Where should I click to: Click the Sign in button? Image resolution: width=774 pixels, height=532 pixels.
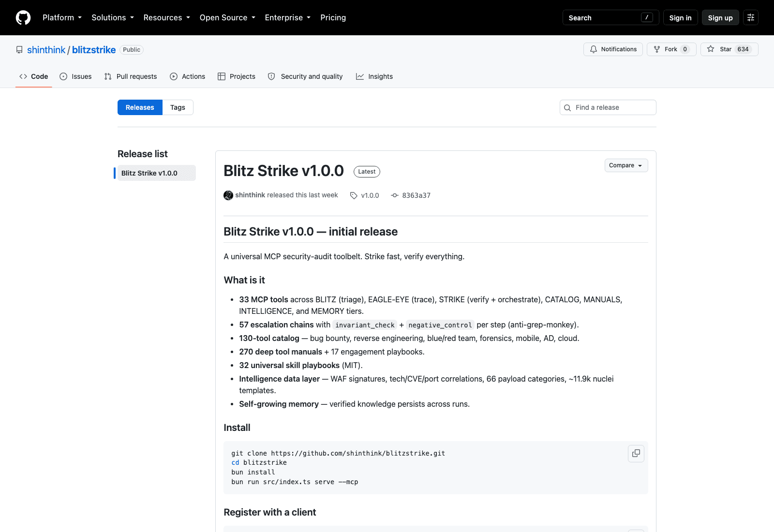[680, 17]
